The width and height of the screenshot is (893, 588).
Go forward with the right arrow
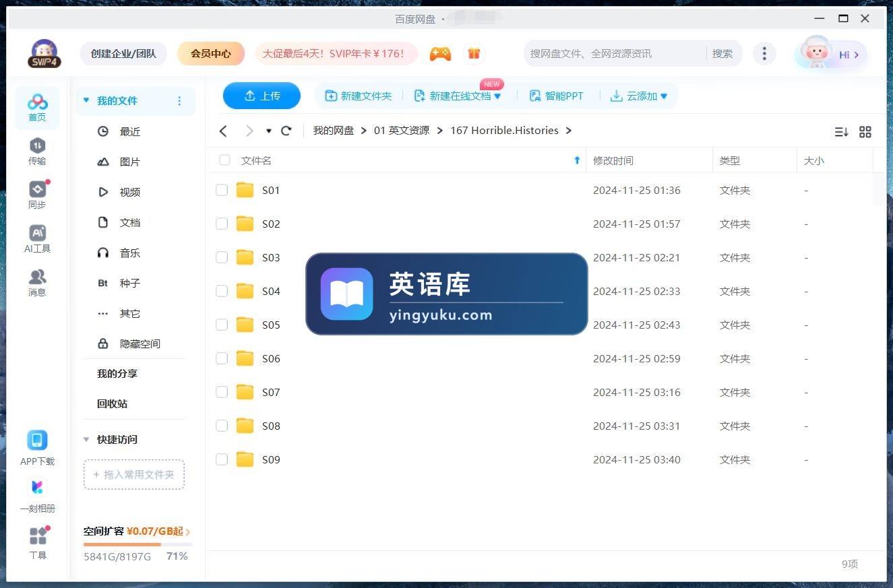(x=249, y=131)
